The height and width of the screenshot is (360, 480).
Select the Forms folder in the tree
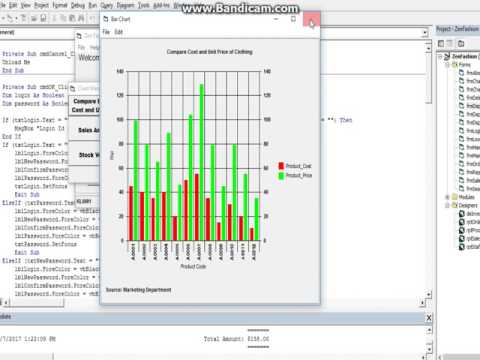(464, 64)
